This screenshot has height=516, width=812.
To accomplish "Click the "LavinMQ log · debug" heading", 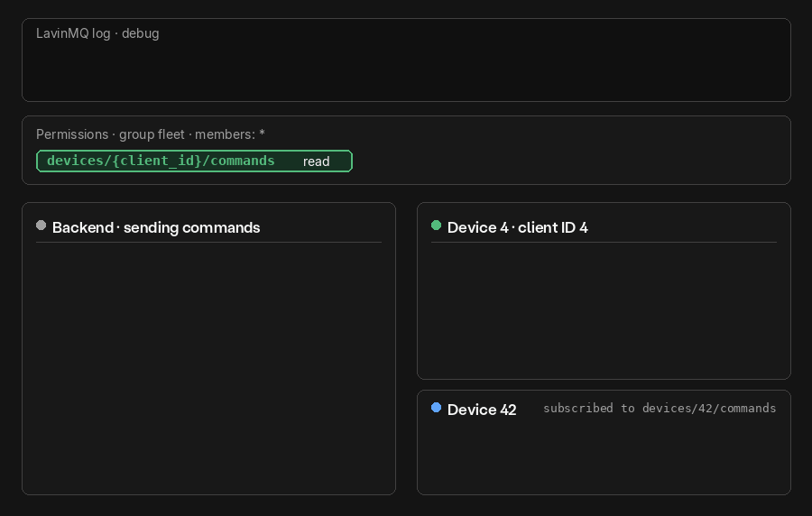I will tap(97, 33).
